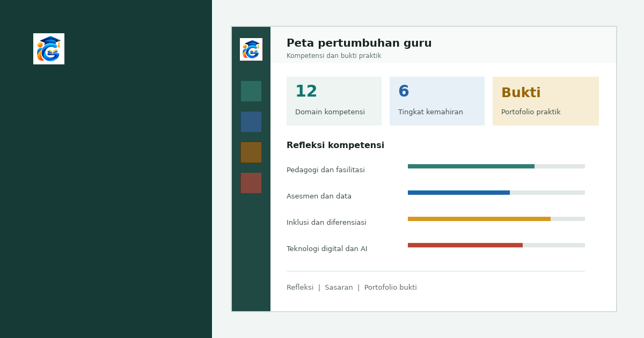Click the Teknologi digital dan AI progress bar
This screenshot has height=338, width=644.
click(496, 245)
